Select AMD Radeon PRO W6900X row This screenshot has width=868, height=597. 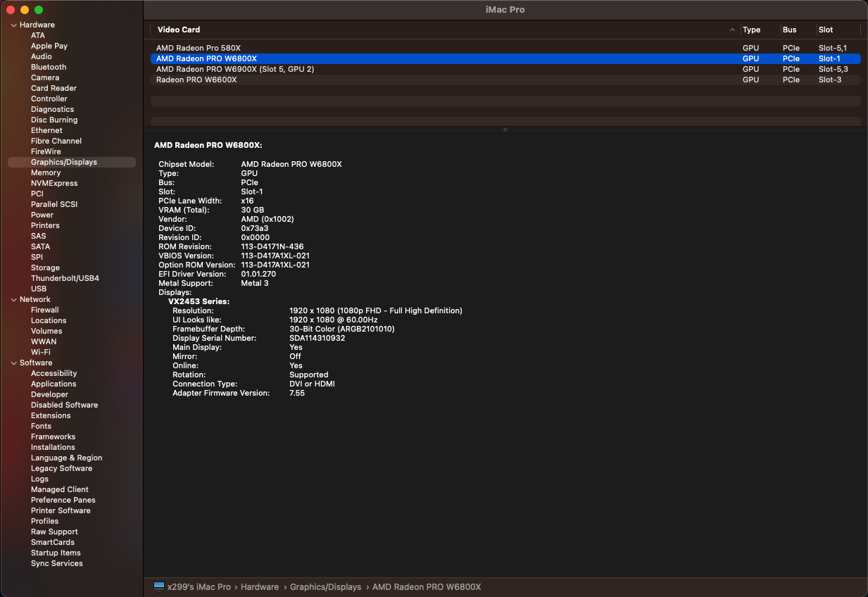(x=505, y=69)
